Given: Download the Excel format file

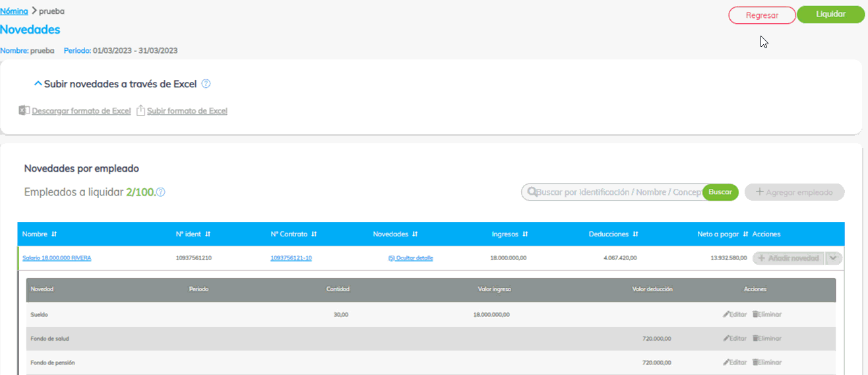Looking at the screenshot, I should click(80, 111).
